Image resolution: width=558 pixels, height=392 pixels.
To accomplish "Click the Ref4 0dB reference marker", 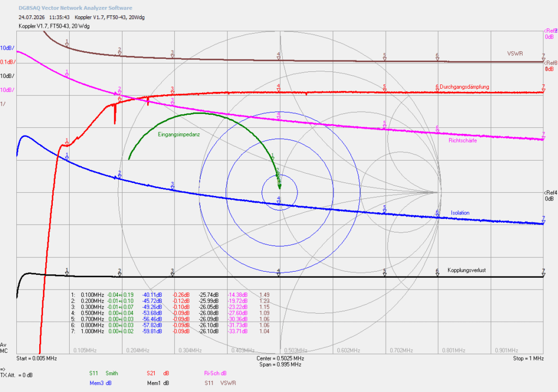I will coord(551,195).
